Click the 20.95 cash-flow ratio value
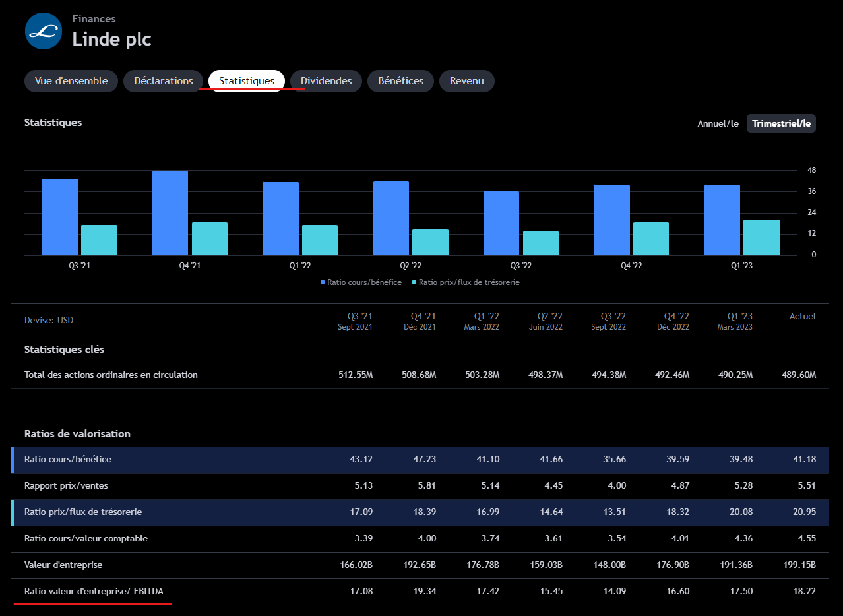 (x=805, y=512)
